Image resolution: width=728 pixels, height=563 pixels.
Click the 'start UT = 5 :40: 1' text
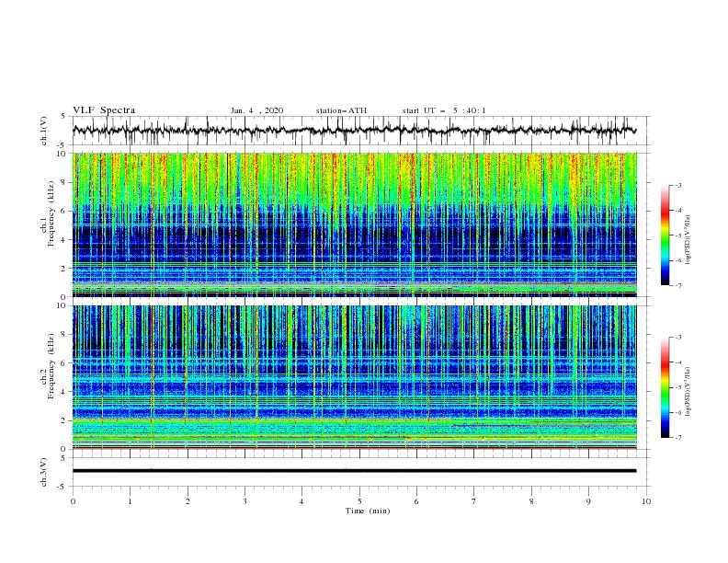[444, 110]
